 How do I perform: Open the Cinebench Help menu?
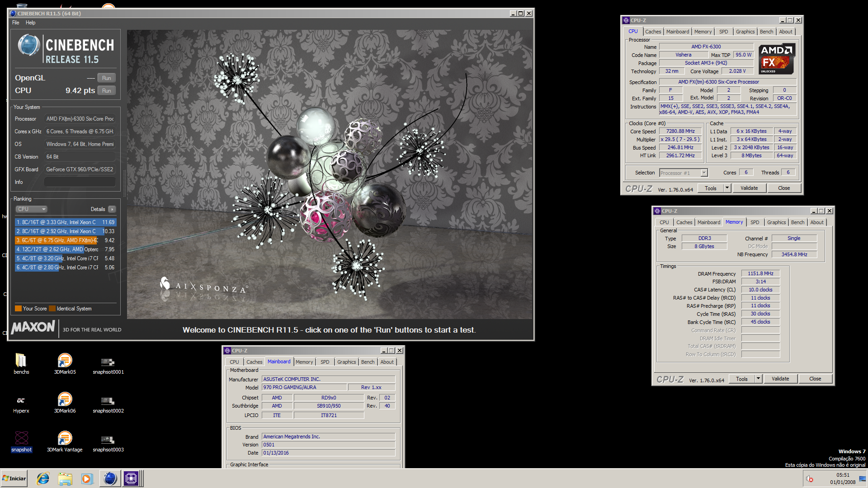tap(30, 23)
